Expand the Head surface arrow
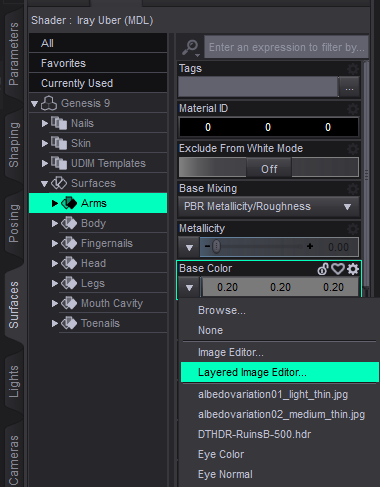This screenshot has width=380, height=487. coord(55,264)
